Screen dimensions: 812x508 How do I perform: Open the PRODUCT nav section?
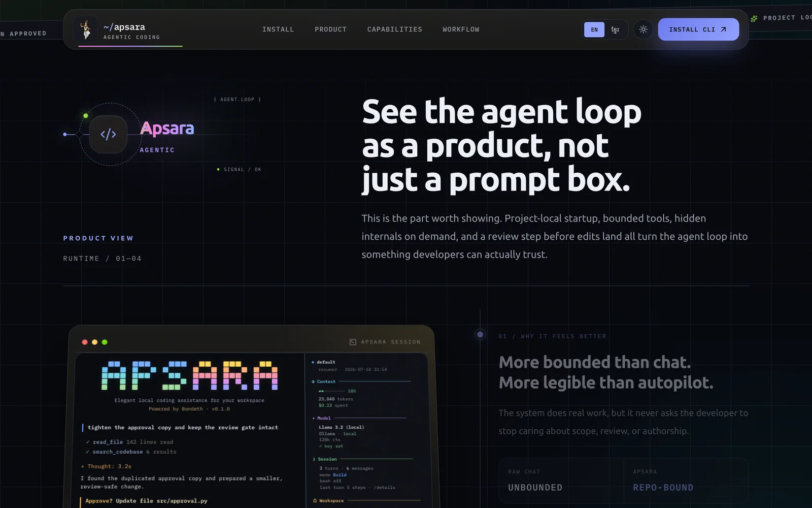pyautogui.click(x=330, y=29)
